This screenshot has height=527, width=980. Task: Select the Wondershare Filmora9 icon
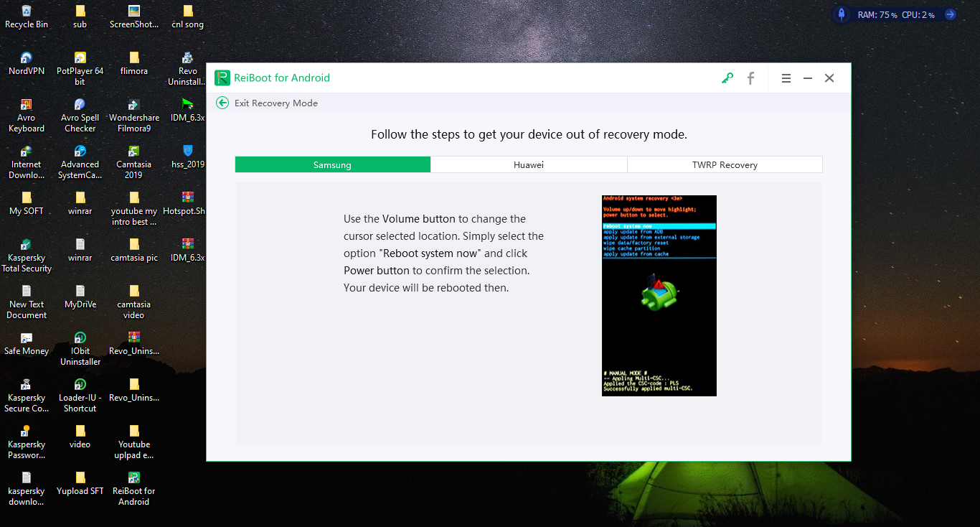click(134, 116)
